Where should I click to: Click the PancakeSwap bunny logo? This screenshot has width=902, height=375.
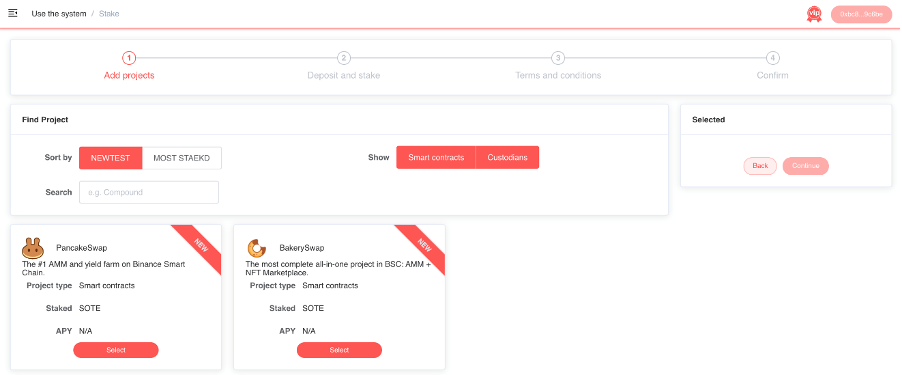click(33, 248)
